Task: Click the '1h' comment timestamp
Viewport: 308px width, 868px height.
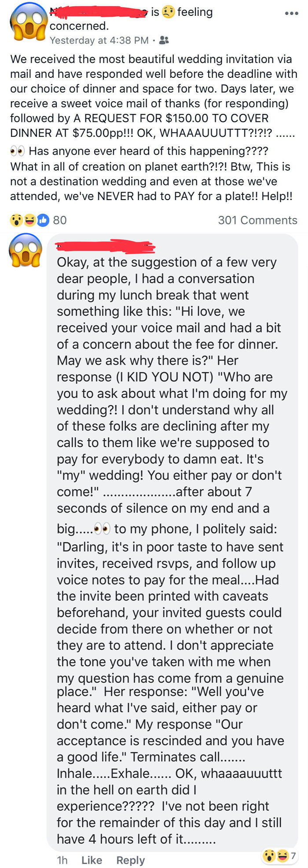Action: [62, 860]
